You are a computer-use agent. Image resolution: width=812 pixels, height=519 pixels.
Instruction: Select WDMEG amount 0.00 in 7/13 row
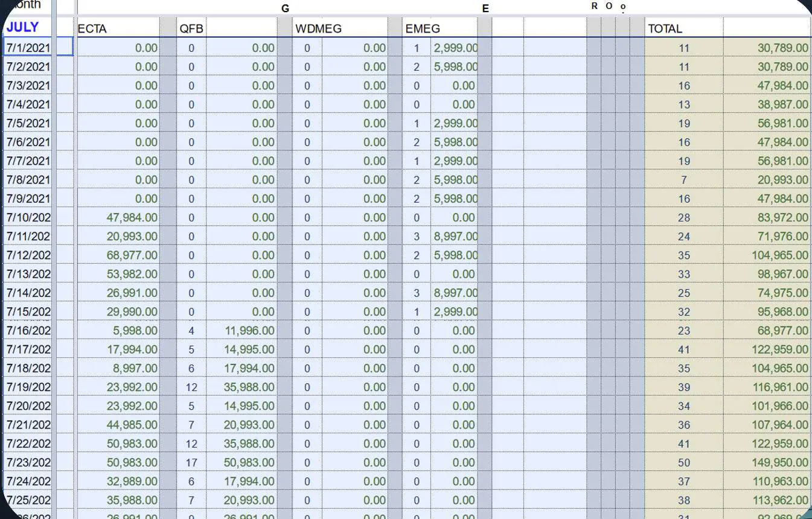pyautogui.click(x=354, y=274)
